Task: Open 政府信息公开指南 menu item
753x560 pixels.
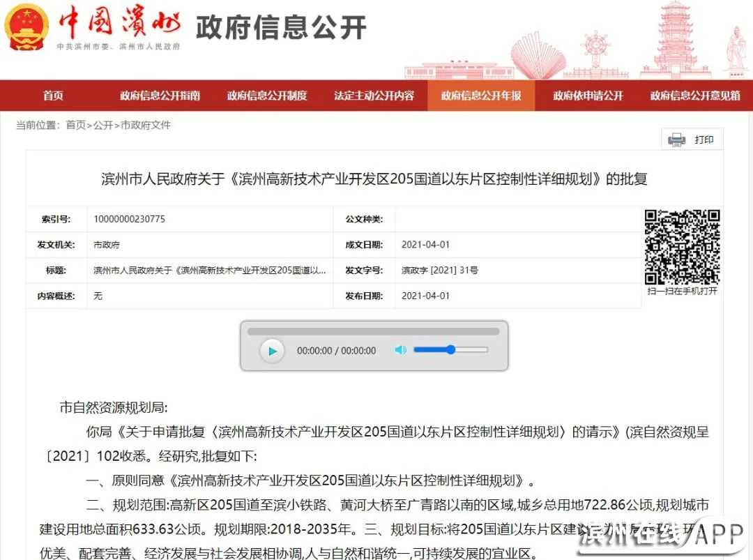Action: [160, 96]
